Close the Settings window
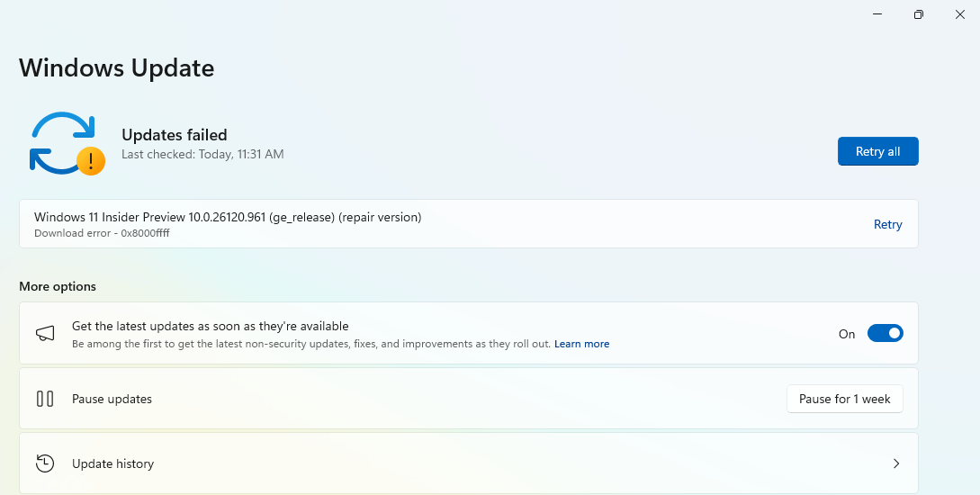 tap(960, 14)
